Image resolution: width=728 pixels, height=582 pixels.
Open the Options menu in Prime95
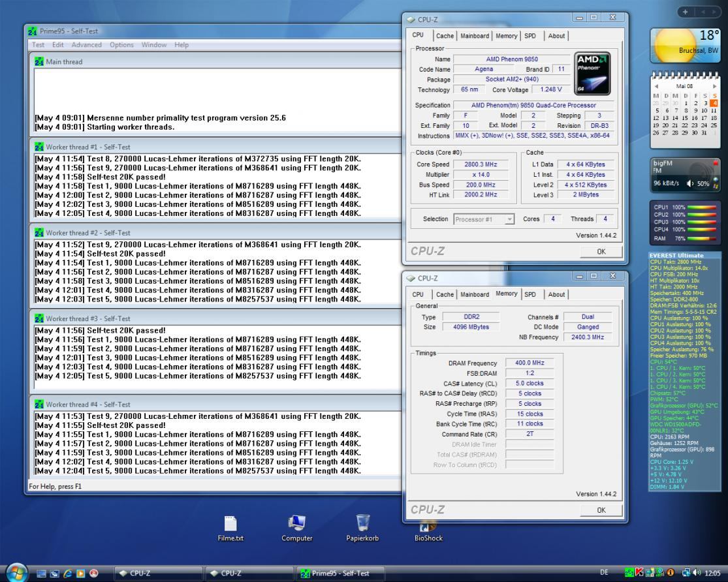click(x=121, y=44)
